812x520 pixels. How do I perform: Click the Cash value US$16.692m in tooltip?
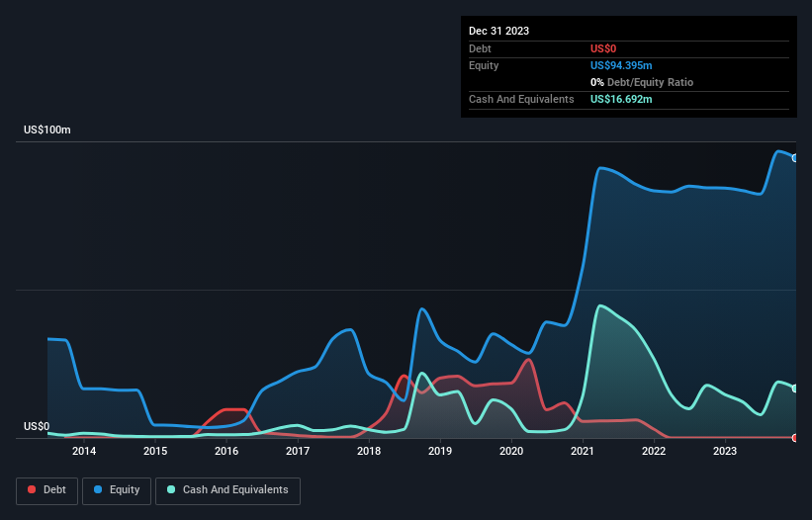click(x=621, y=99)
